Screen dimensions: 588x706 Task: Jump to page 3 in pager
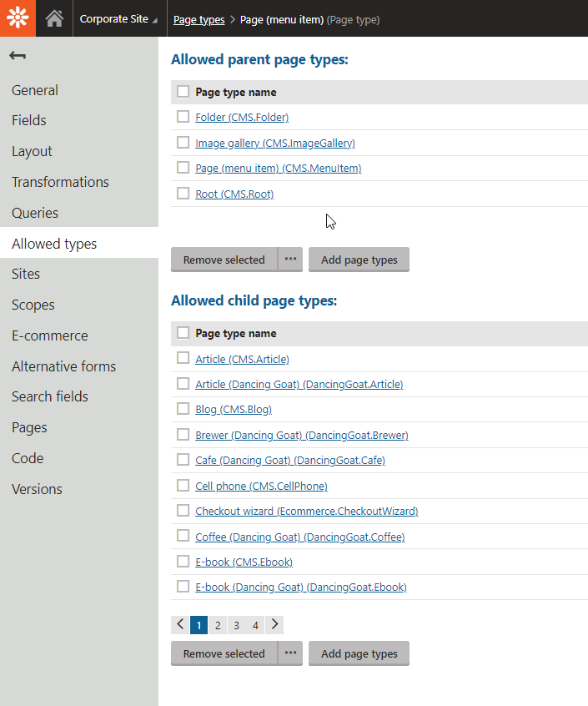click(x=236, y=625)
